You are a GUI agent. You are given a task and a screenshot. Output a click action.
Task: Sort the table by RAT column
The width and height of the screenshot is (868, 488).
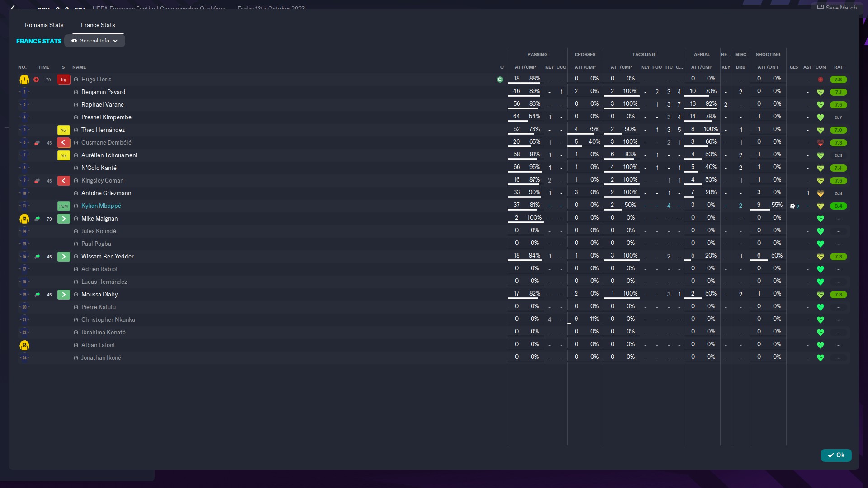click(838, 67)
